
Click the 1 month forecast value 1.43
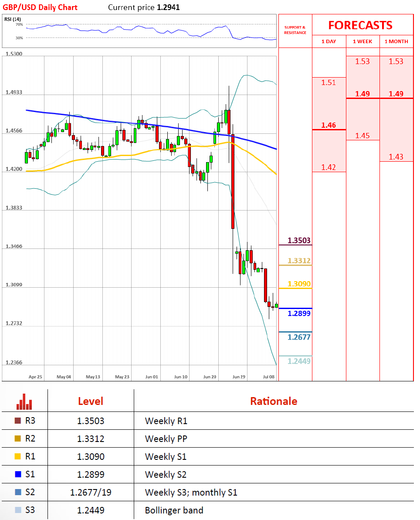pyautogui.click(x=396, y=157)
